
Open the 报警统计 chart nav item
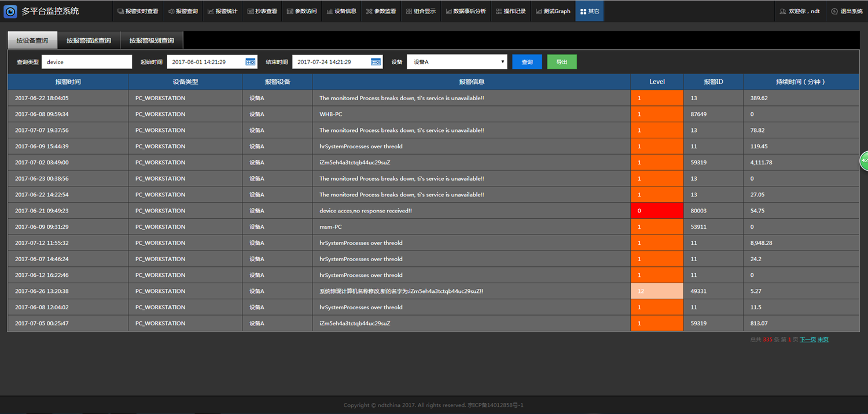click(222, 11)
